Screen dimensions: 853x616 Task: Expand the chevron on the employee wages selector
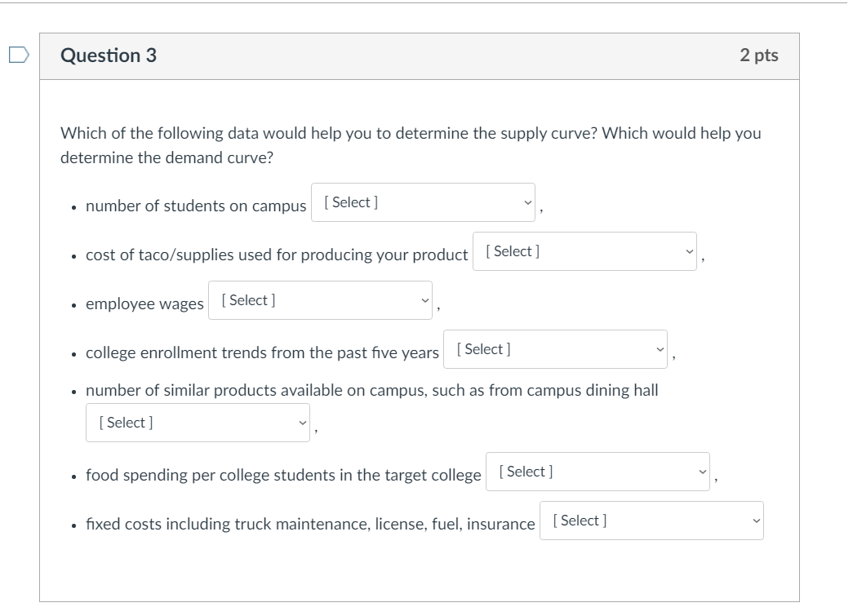click(x=424, y=299)
